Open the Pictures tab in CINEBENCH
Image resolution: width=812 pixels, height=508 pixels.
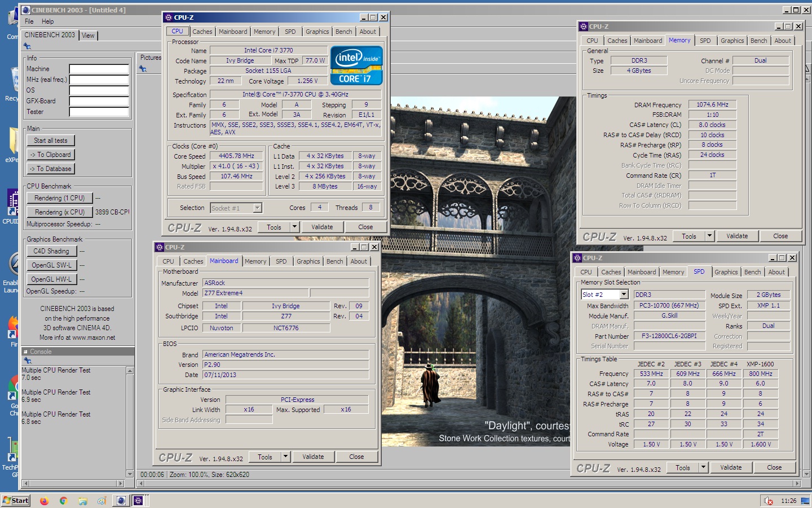pos(151,58)
